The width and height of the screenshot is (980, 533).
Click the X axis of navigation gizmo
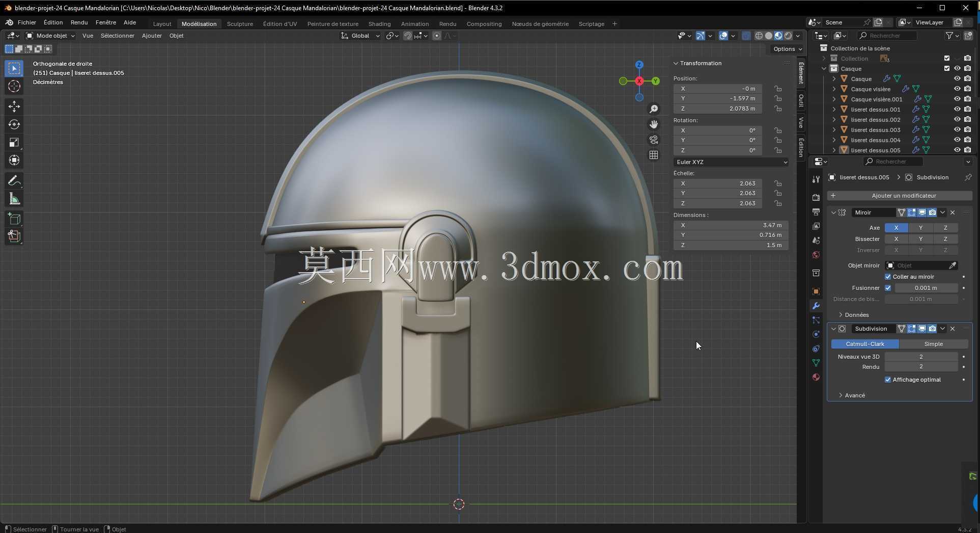click(639, 81)
